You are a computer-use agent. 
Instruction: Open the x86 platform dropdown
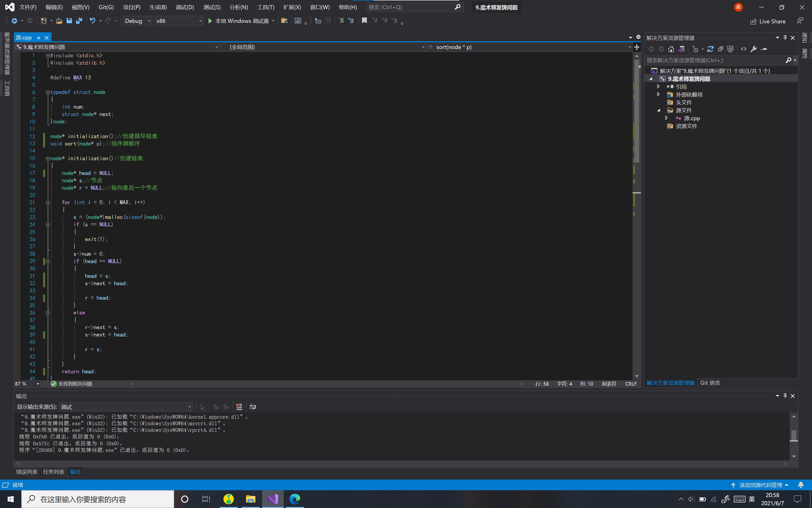pos(179,21)
